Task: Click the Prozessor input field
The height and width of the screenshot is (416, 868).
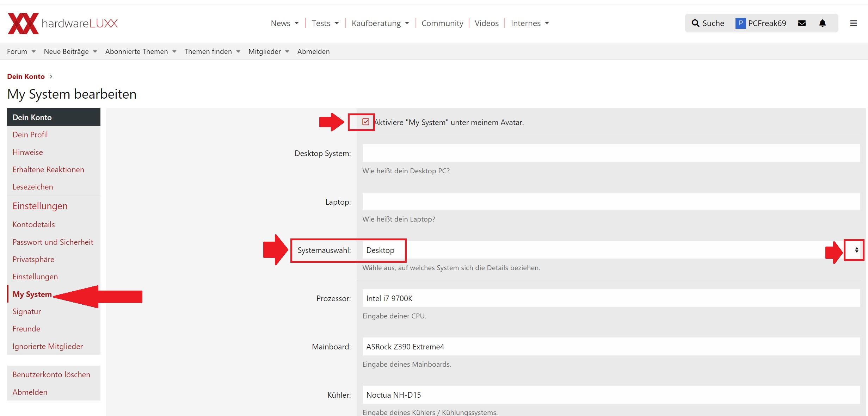Action: click(610, 298)
